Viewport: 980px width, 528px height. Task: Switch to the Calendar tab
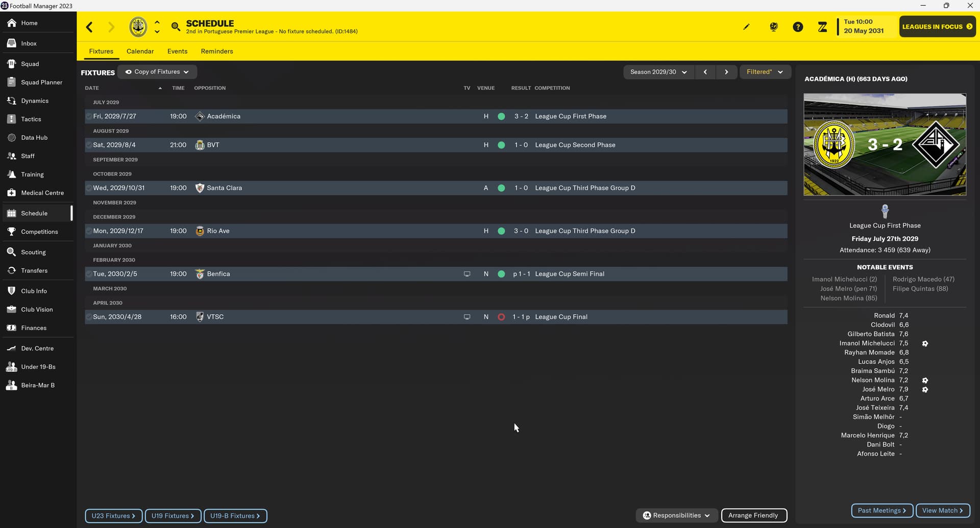click(140, 51)
